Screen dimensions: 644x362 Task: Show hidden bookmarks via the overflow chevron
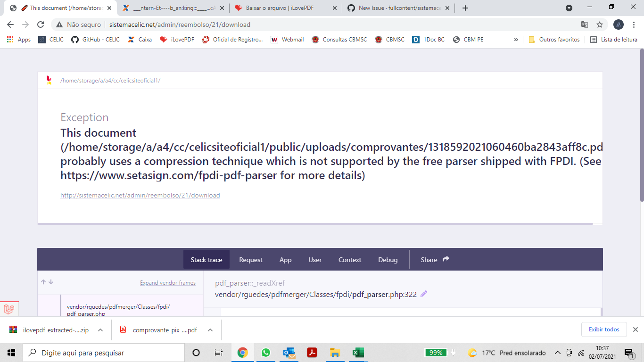point(517,40)
